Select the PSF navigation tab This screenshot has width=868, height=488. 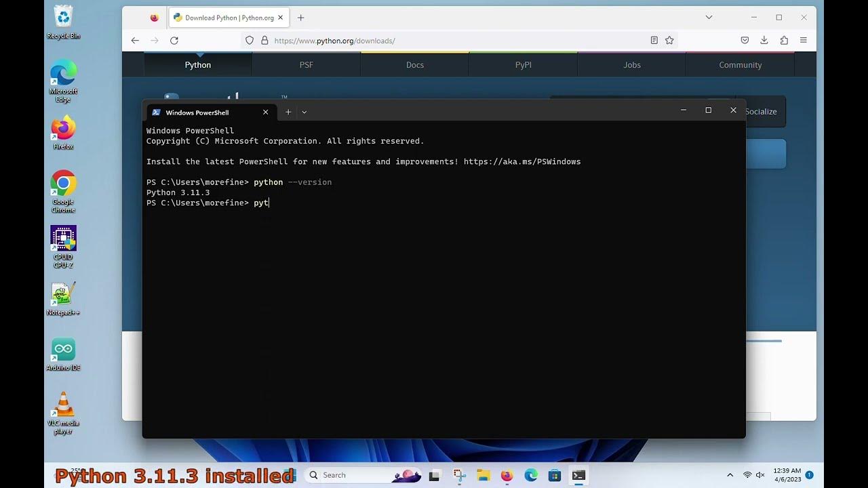307,65
